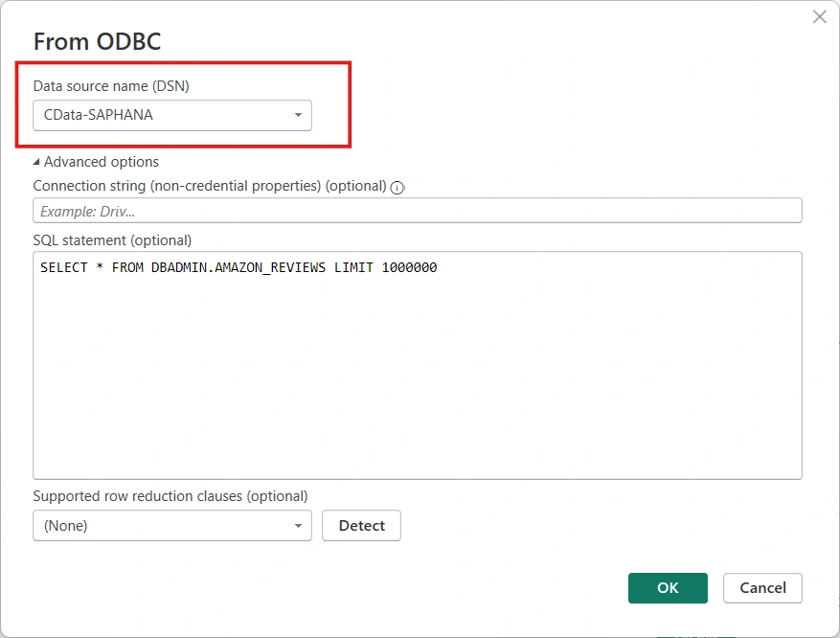The height and width of the screenshot is (638, 840).
Task: Click the SELECT query text line
Action: point(238,267)
